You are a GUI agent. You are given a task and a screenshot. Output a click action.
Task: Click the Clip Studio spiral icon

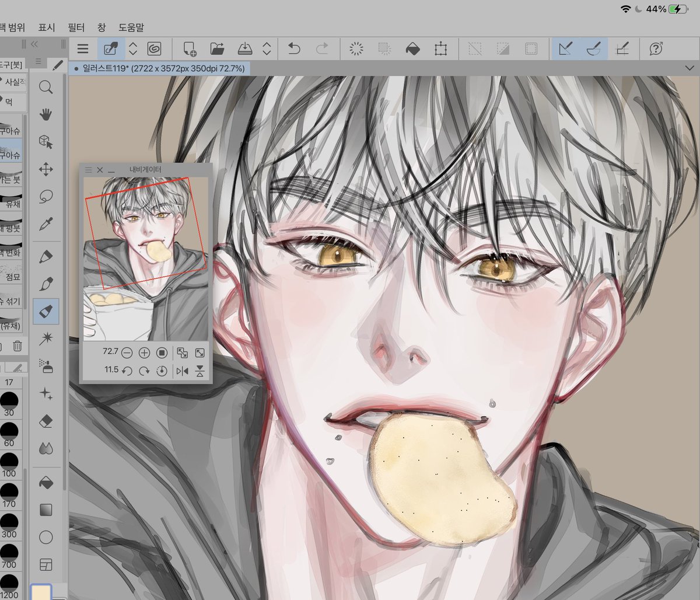tap(155, 49)
